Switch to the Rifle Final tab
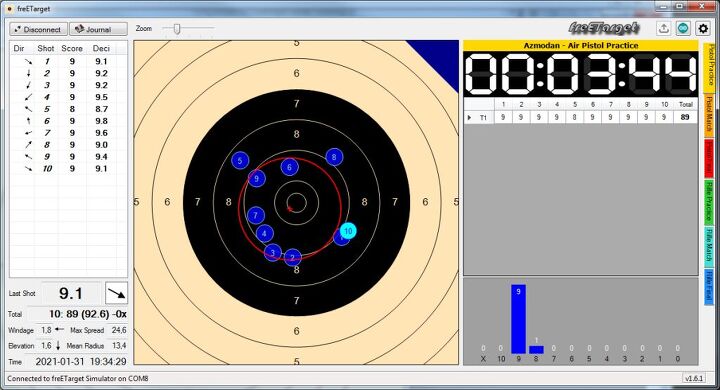720x390 pixels. coord(709,288)
